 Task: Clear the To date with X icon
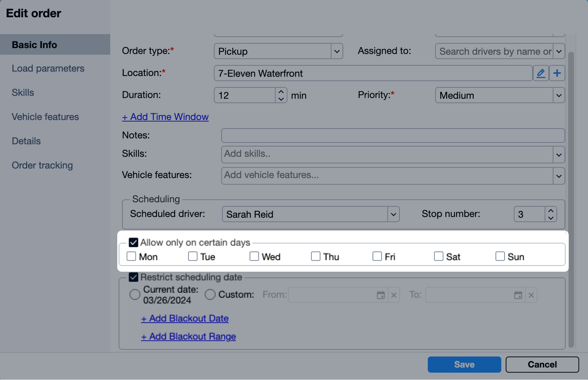click(x=531, y=295)
